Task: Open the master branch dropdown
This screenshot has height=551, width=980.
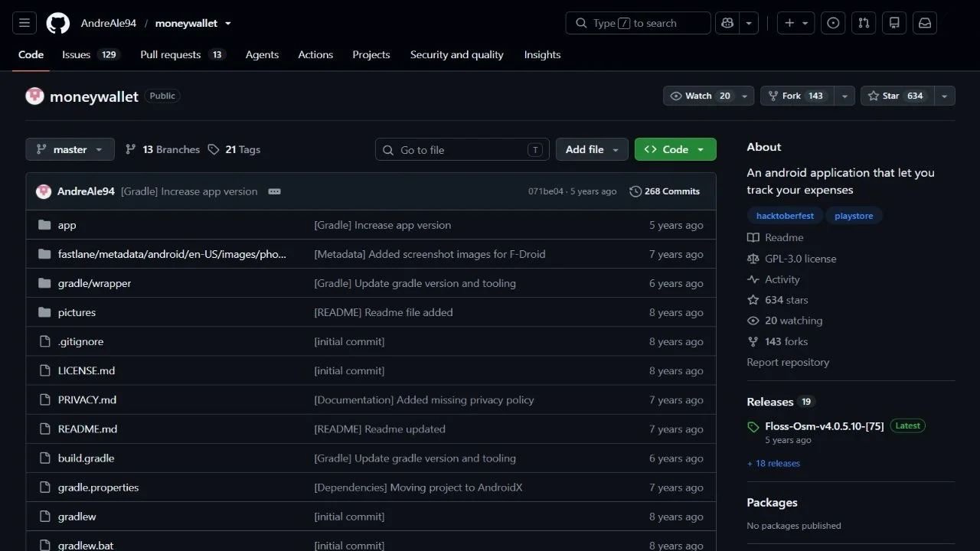Action: (x=70, y=149)
